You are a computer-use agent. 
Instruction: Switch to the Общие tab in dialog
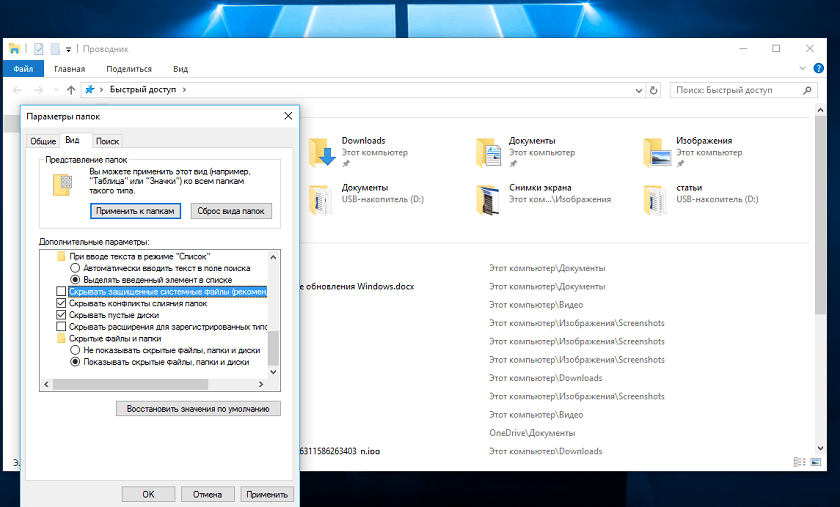43,141
